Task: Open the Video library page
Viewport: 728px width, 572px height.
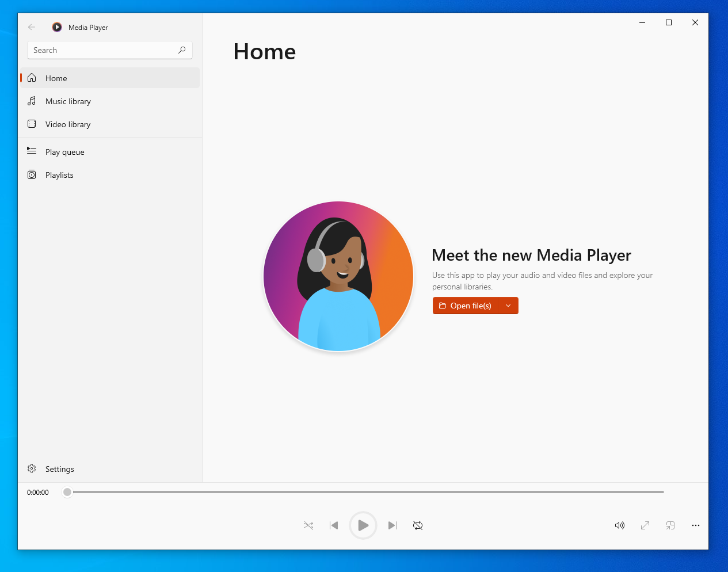Action: [x=110, y=124]
